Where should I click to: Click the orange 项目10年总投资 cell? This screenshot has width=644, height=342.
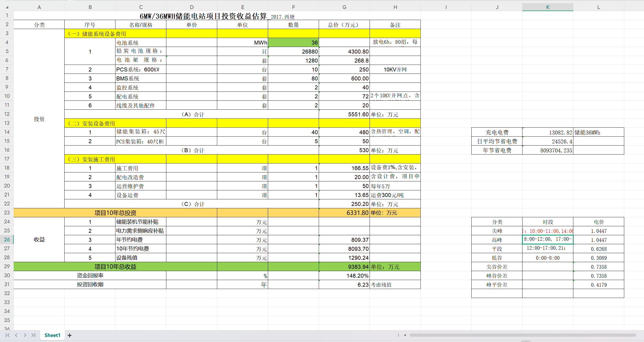point(115,213)
